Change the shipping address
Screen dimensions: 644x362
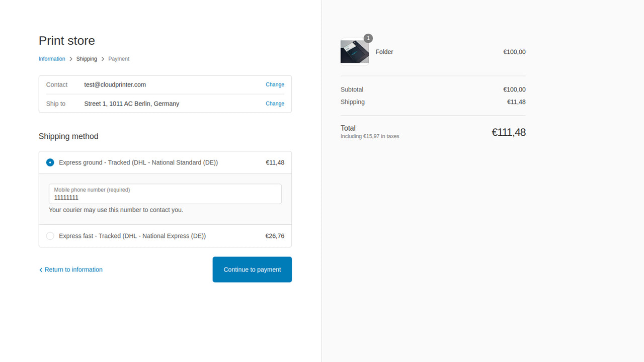coord(275,104)
